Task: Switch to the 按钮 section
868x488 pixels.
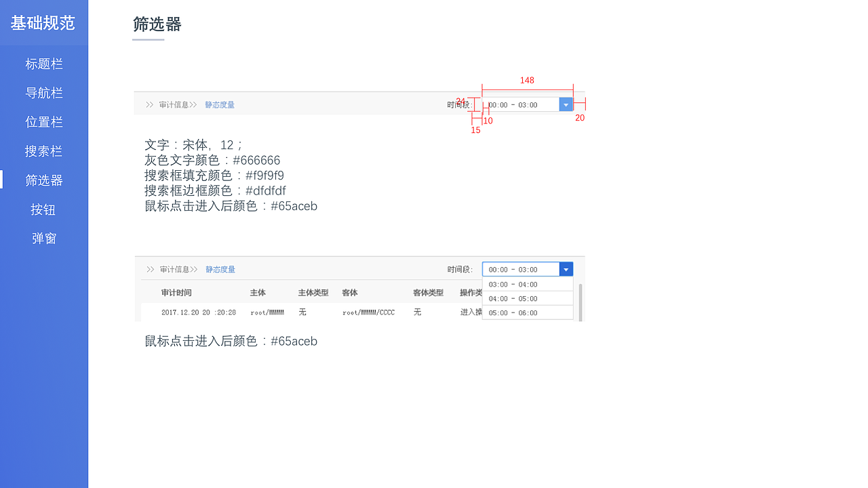Action: [43, 209]
